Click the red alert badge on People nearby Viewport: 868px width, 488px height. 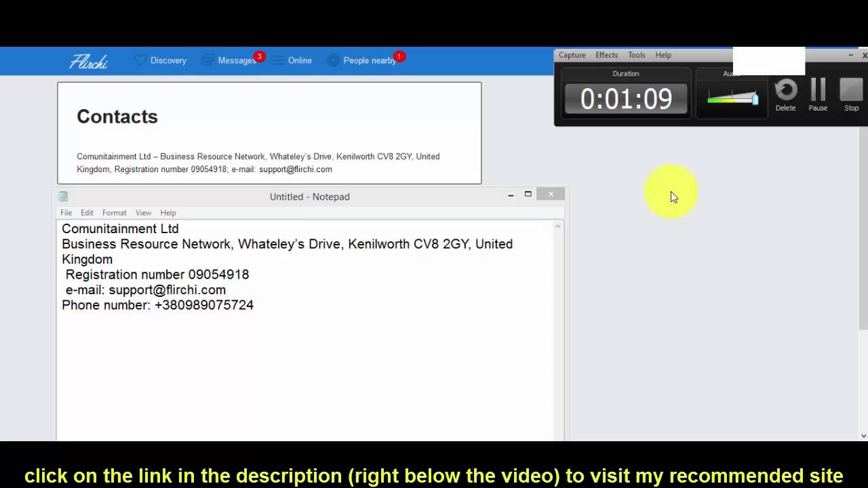click(x=399, y=56)
